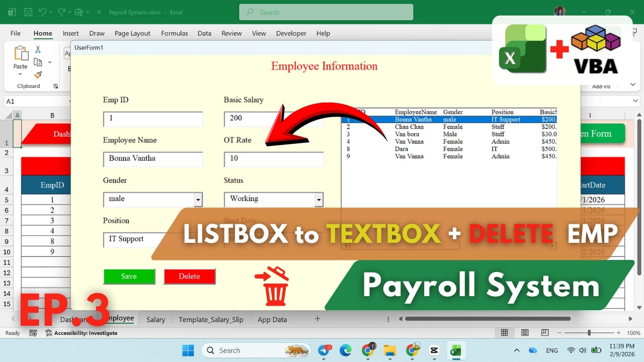Click the Save icon in the title bar

click(x=28, y=12)
